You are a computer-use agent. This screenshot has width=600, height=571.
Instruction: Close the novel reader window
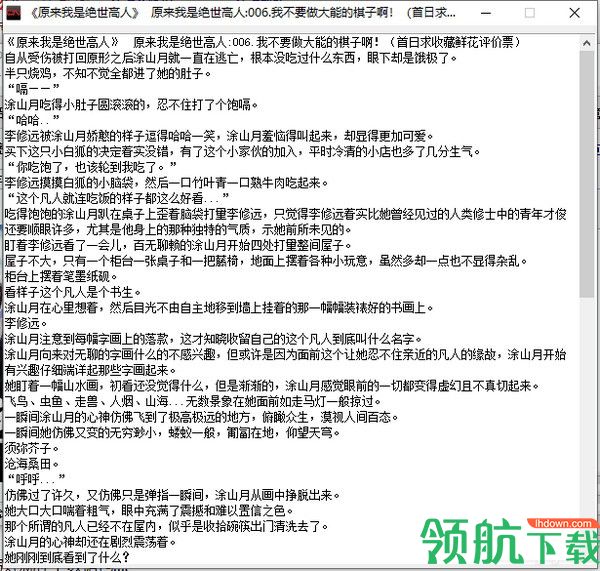tap(574, 13)
